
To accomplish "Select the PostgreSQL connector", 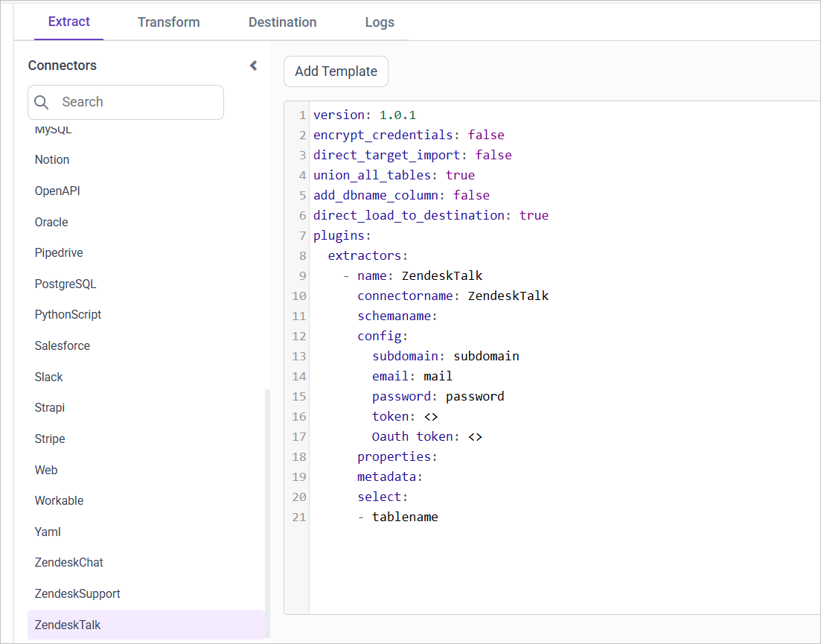I will coord(63,284).
